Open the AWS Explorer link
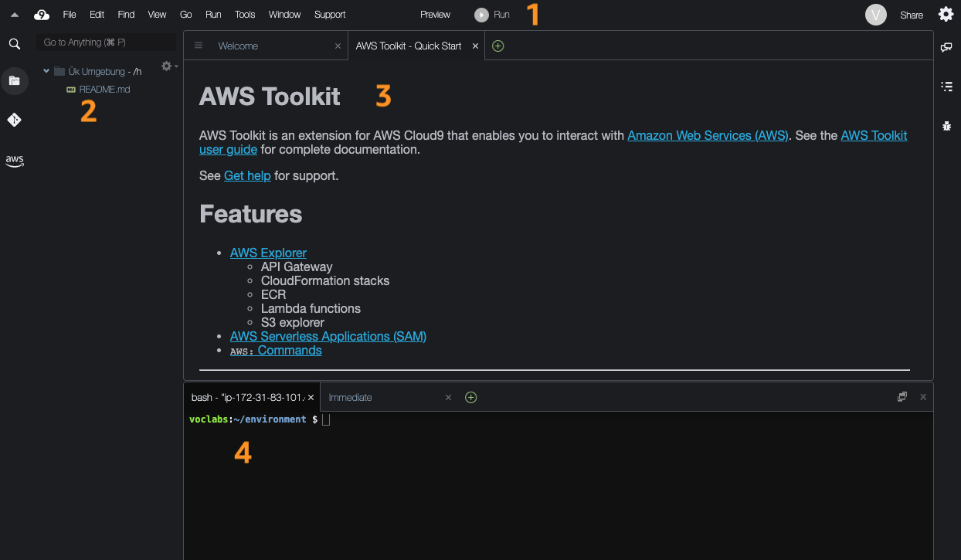Viewport: 961px width, 560px height. 268,253
